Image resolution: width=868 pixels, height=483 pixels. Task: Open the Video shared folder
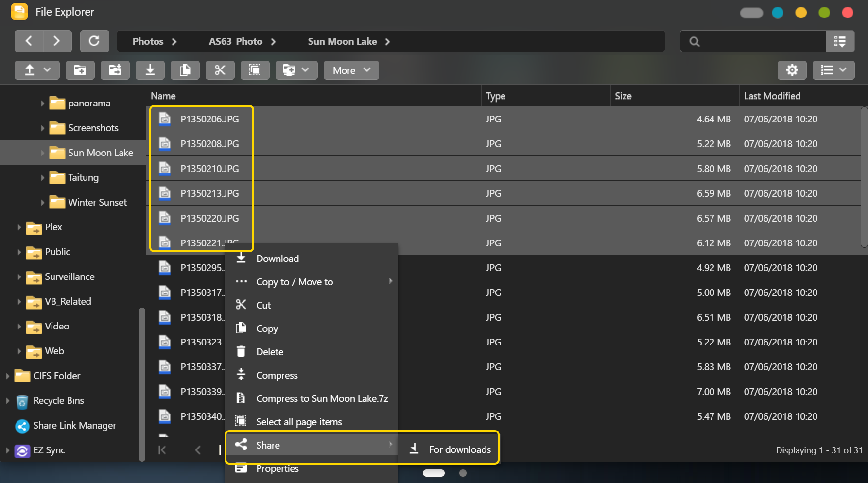pos(57,326)
